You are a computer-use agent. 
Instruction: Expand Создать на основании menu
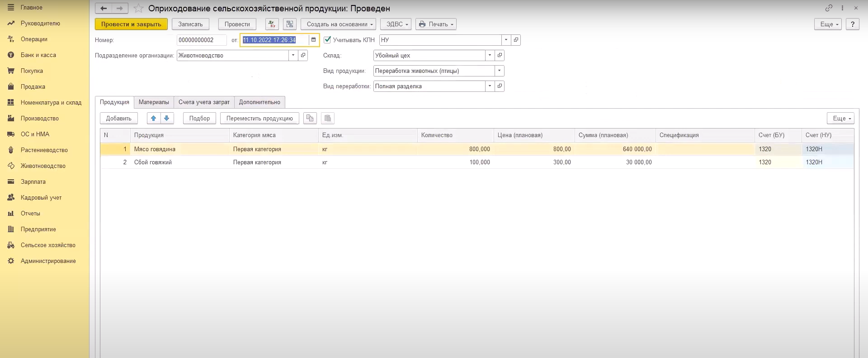[x=339, y=24]
